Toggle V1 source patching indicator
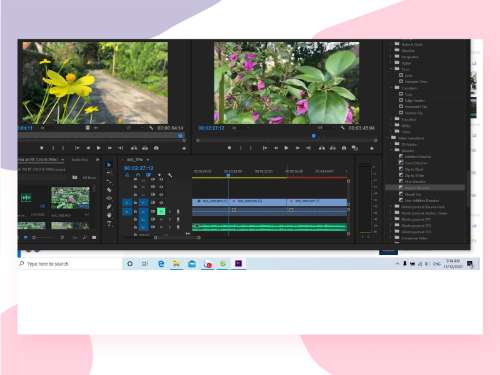Viewport: 500px width, 375px height. point(127,202)
